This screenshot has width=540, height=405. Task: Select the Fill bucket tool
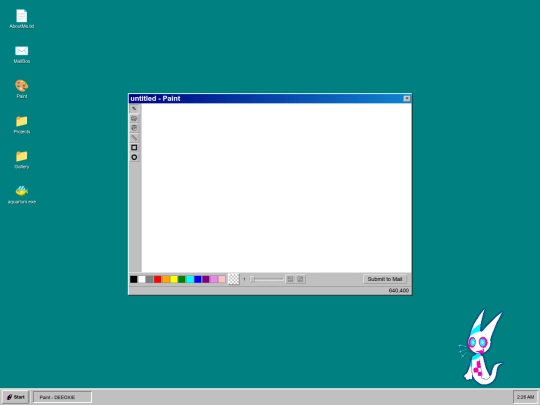(134, 128)
